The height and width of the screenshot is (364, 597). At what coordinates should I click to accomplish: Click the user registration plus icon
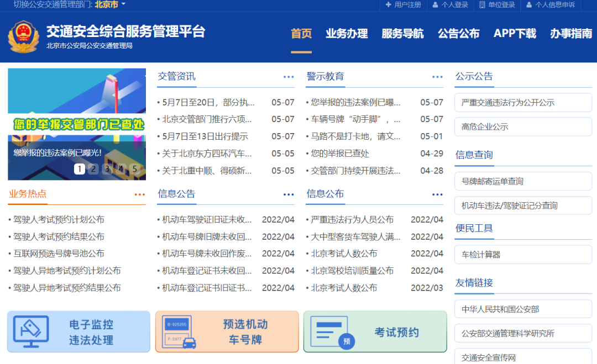[x=389, y=5]
